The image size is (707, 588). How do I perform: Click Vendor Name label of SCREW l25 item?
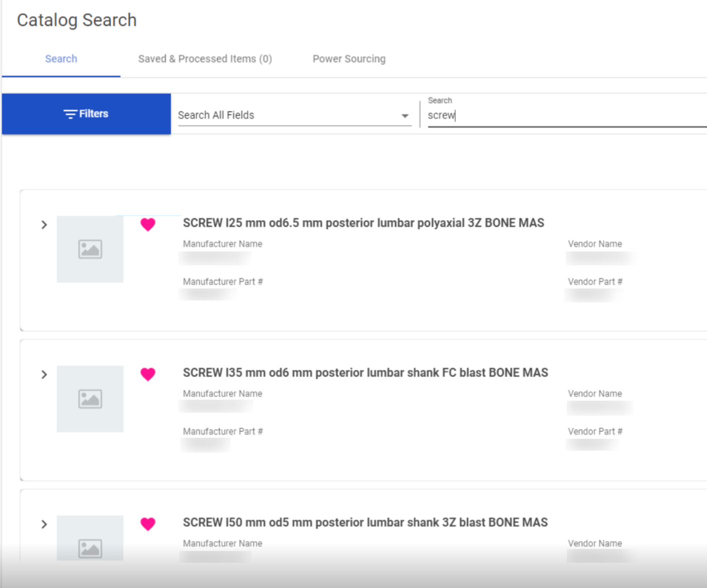[x=595, y=244]
